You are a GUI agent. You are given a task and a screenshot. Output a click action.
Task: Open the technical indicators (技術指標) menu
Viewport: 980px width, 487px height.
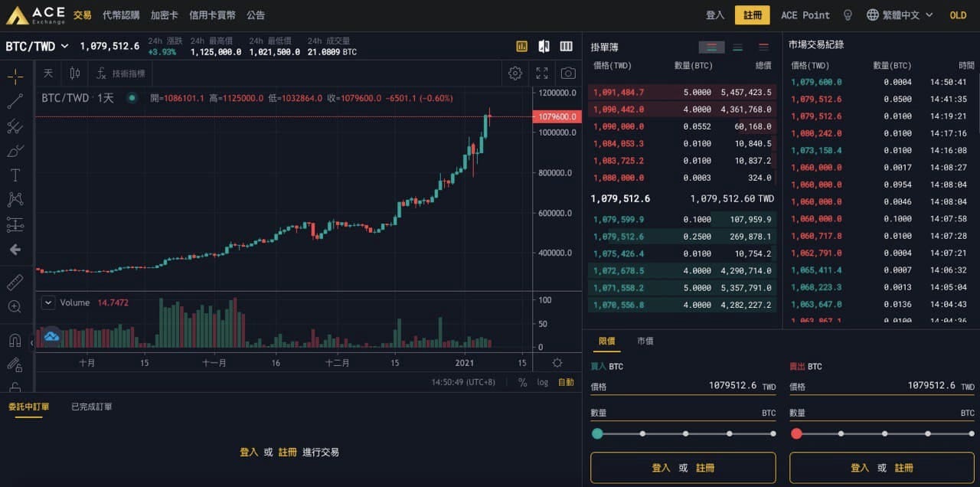(x=121, y=74)
